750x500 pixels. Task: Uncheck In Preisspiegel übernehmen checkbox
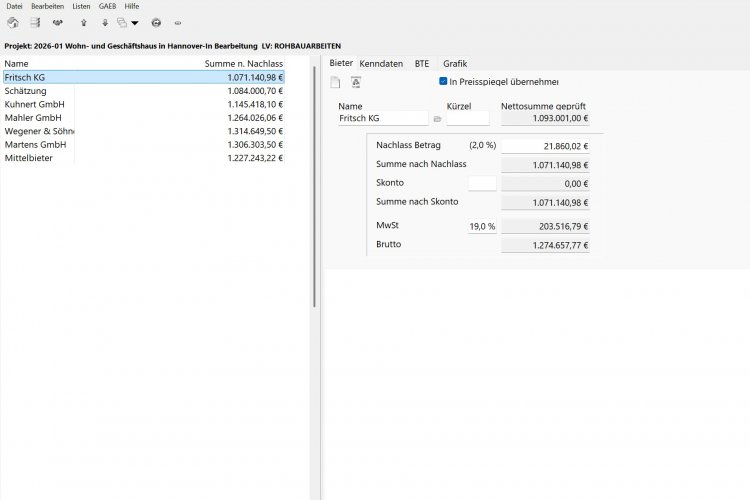tap(443, 81)
